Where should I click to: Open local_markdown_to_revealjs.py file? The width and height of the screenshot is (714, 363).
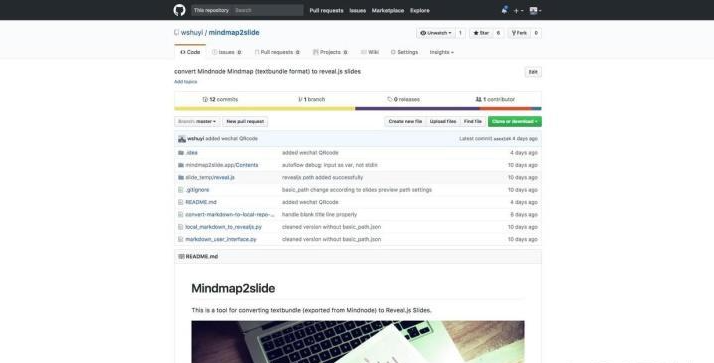tap(224, 227)
